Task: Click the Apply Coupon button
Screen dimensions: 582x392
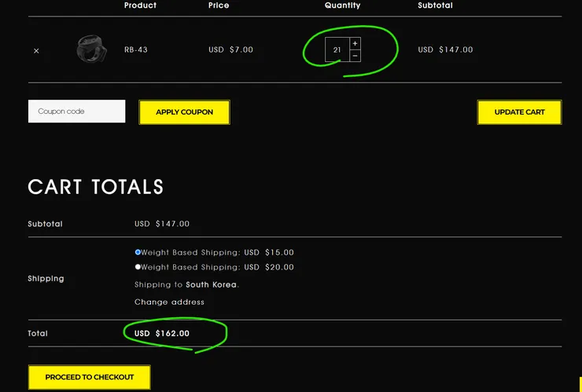Action: (x=185, y=112)
